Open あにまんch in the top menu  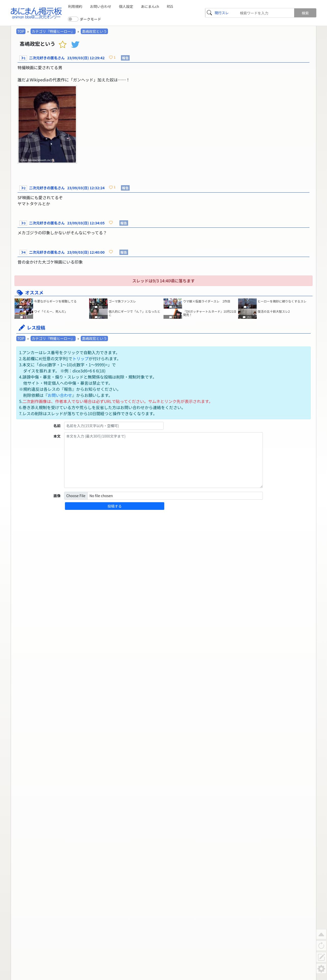pyautogui.click(x=150, y=6)
